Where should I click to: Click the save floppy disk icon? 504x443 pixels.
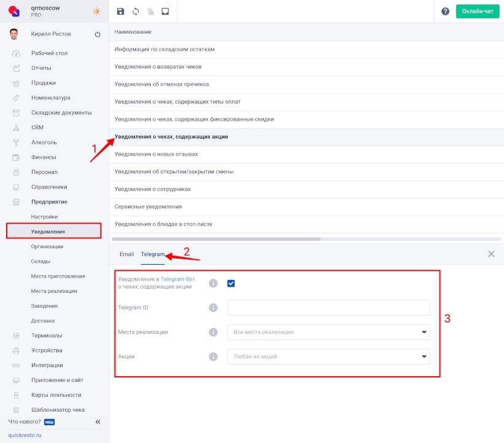click(120, 12)
